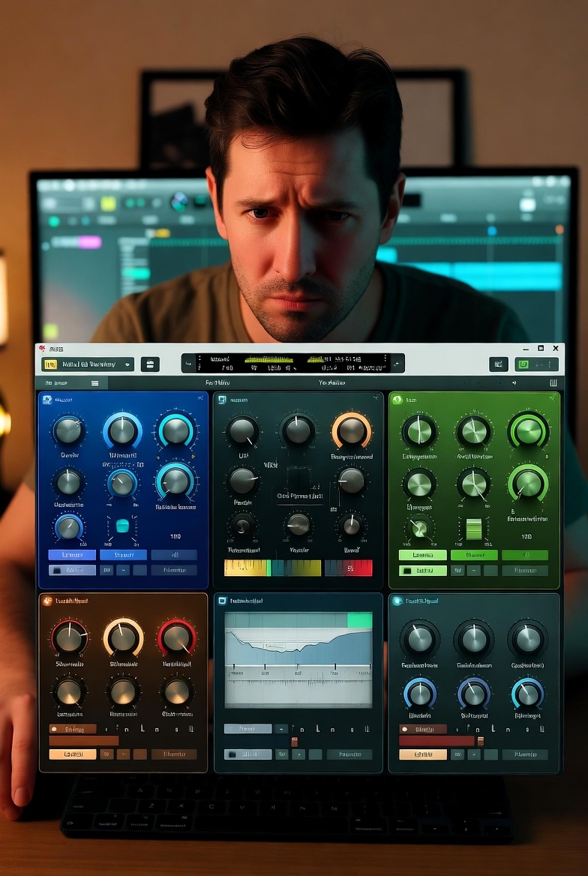Select the right-center tab in the tab row
588x876 pixels.
331,383
